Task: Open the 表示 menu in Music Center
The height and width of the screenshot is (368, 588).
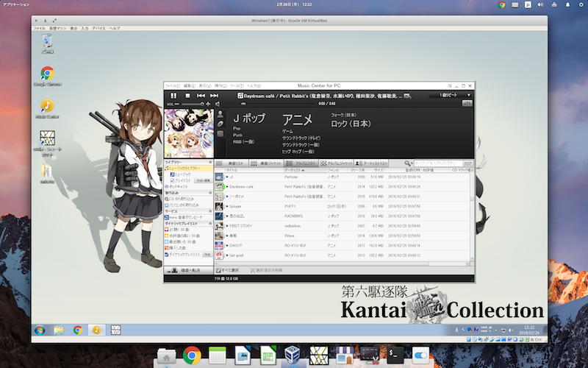Action: click(x=205, y=86)
